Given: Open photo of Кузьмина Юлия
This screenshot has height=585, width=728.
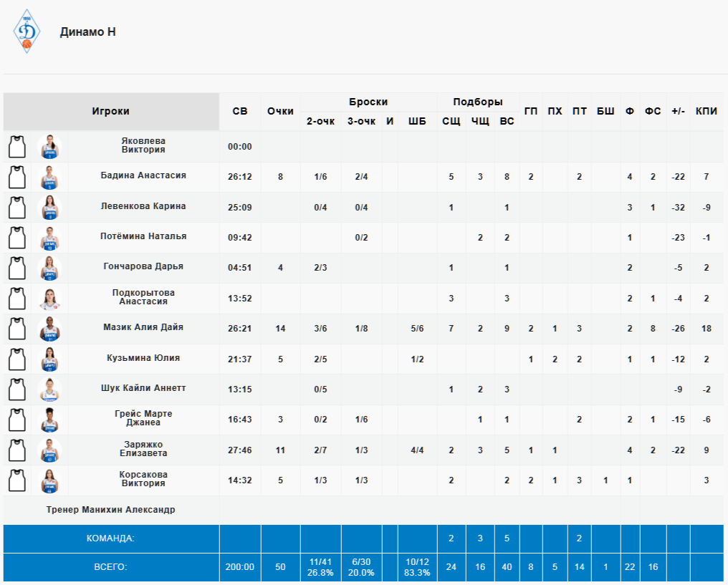Looking at the screenshot, I should [49, 359].
